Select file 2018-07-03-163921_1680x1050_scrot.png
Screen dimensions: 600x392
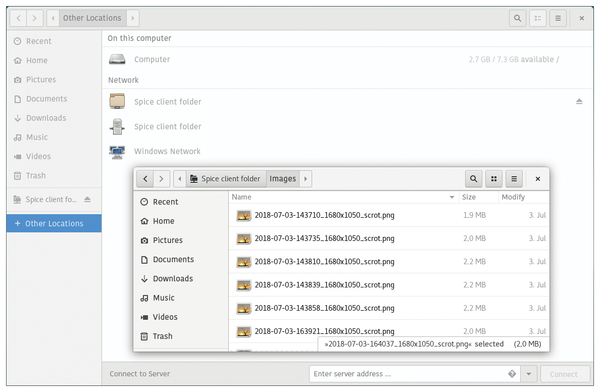389,330
